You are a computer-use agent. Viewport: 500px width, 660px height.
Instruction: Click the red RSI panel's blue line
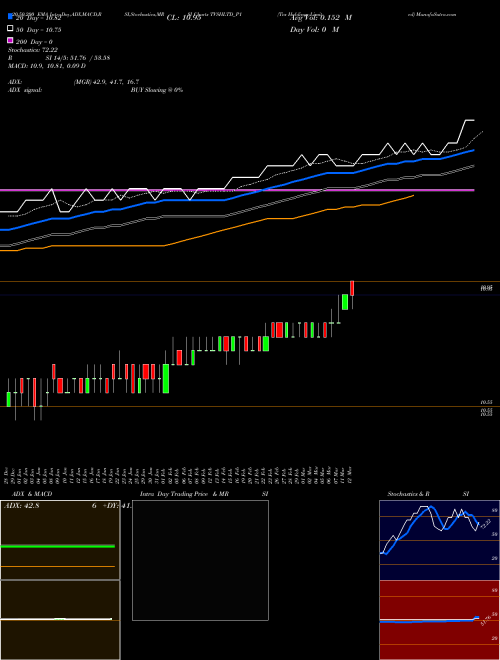tap(429, 620)
